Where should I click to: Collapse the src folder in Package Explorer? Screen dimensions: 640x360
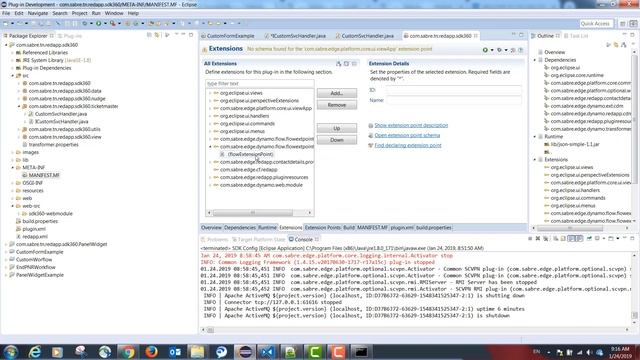(x=13, y=76)
